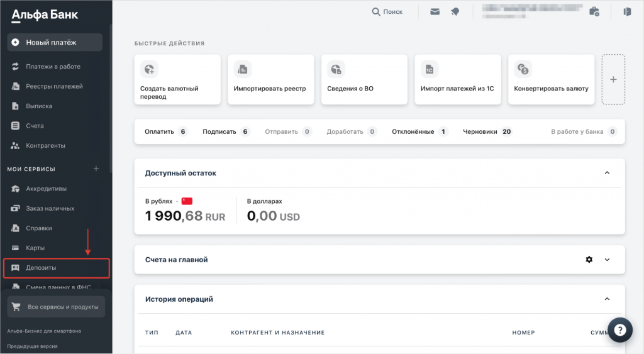Click the Поиск search field
Image resolution: width=644 pixels, height=354 pixels.
pyautogui.click(x=387, y=11)
